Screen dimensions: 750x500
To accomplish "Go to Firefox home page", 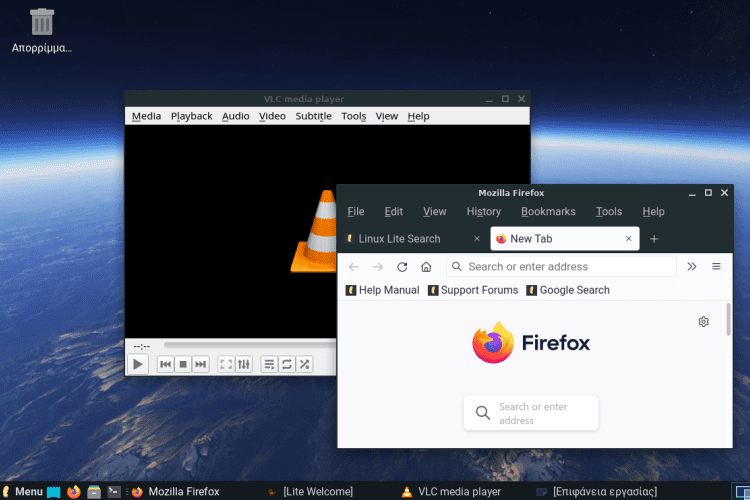I will pyautogui.click(x=426, y=267).
